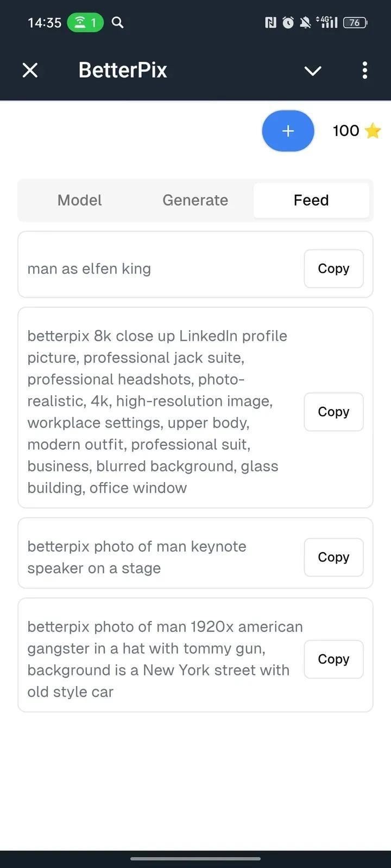
Task: Expand the chevron dropdown in header
Action: 313,71
